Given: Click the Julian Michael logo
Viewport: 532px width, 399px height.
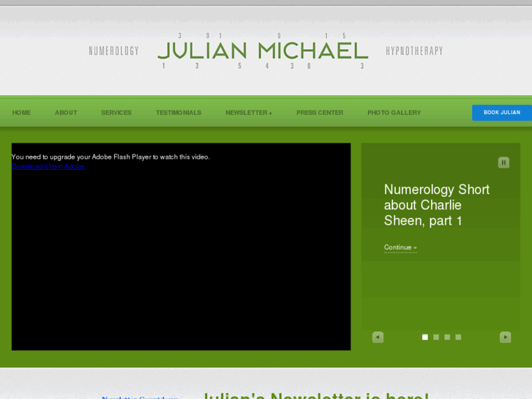Looking at the screenshot, I should (263, 51).
